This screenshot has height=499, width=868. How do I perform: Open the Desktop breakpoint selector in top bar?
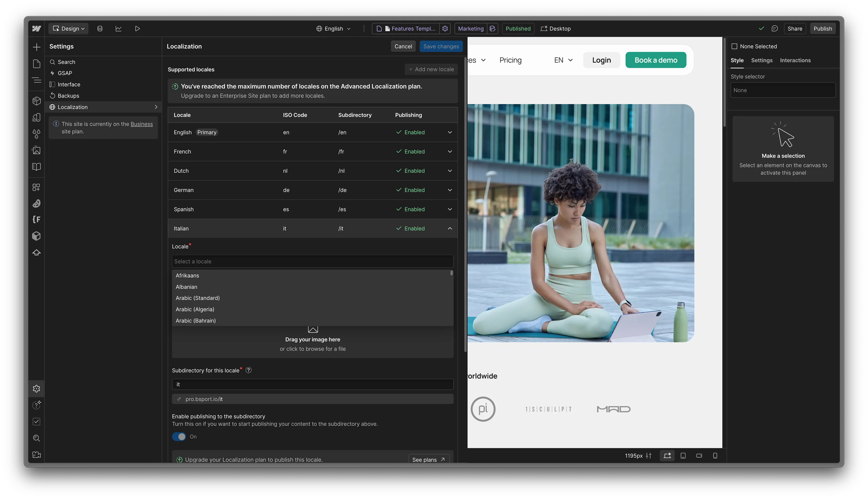point(555,29)
